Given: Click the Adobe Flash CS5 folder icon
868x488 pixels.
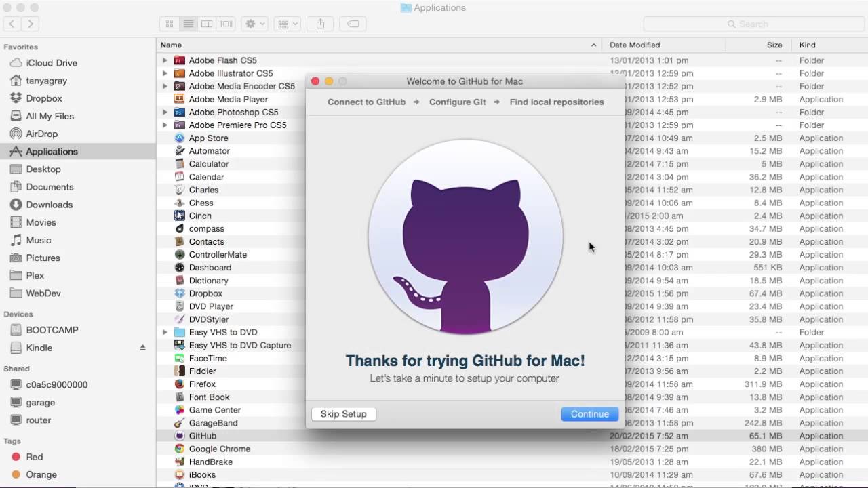Looking at the screenshot, I should pos(180,60).
